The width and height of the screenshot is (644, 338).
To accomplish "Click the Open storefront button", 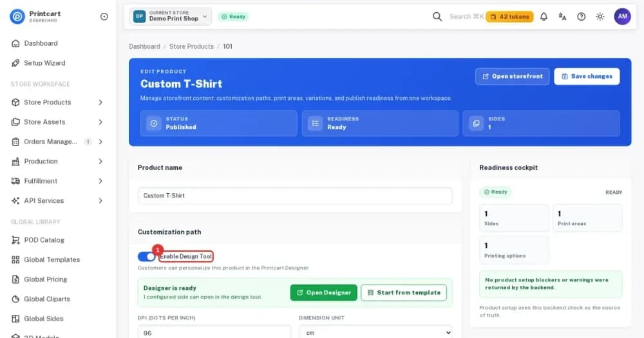I will [512, 77].
